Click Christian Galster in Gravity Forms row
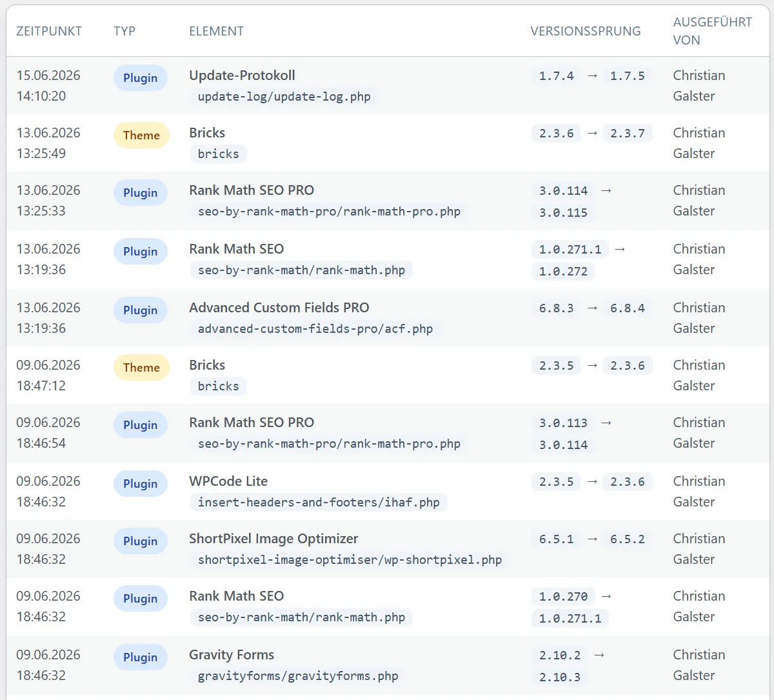Screen dimensions: 774x700 click(699, 665)
